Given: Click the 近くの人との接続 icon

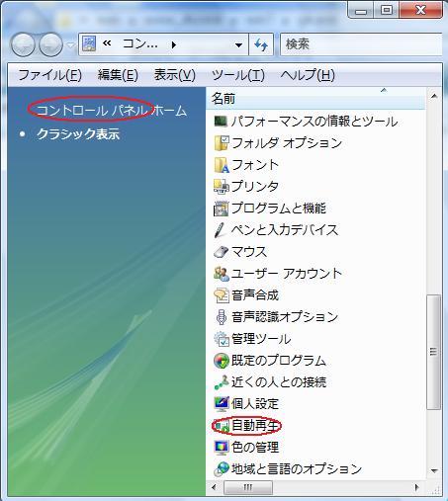Looking at the screenshot, I should 221,382.
